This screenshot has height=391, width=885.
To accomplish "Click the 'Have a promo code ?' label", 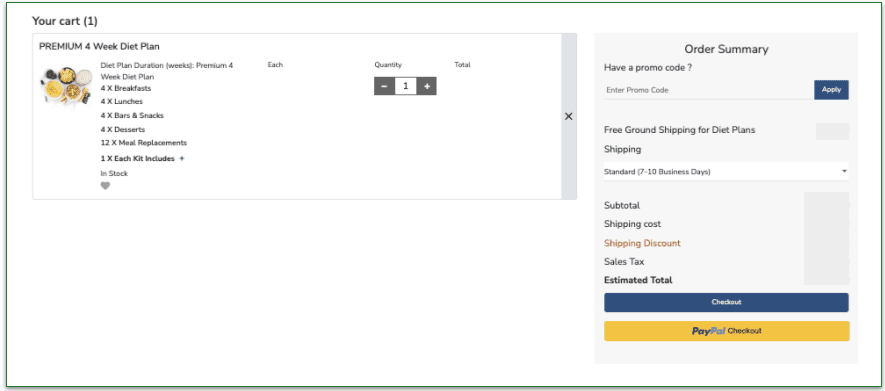I will pos(648,68).
